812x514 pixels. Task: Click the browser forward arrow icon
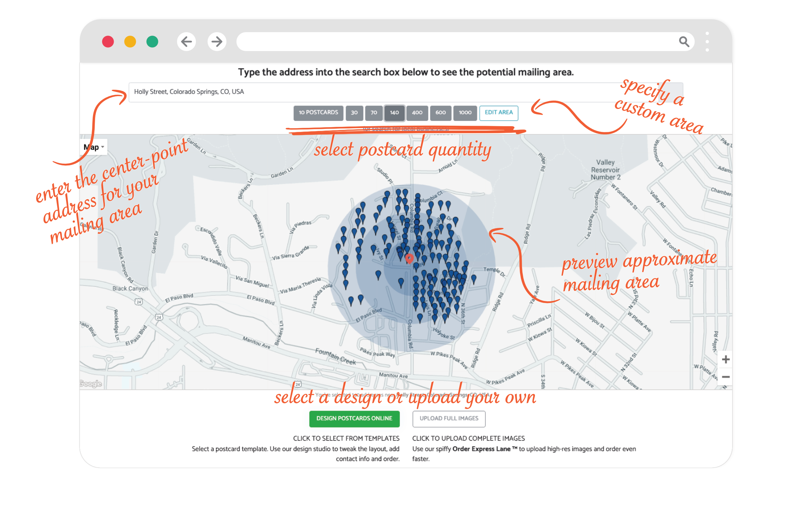pyautogui.click(x=217, y=42)
